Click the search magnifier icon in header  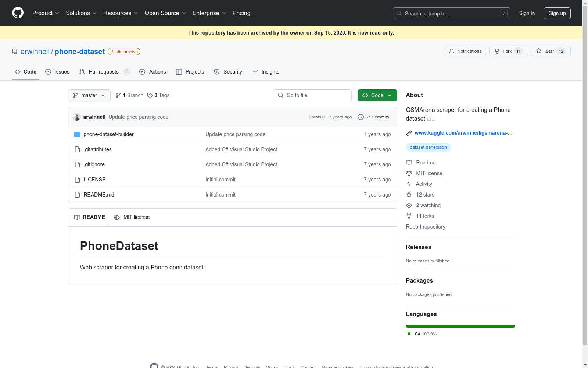pyautogui.click(x=399, y=13)
